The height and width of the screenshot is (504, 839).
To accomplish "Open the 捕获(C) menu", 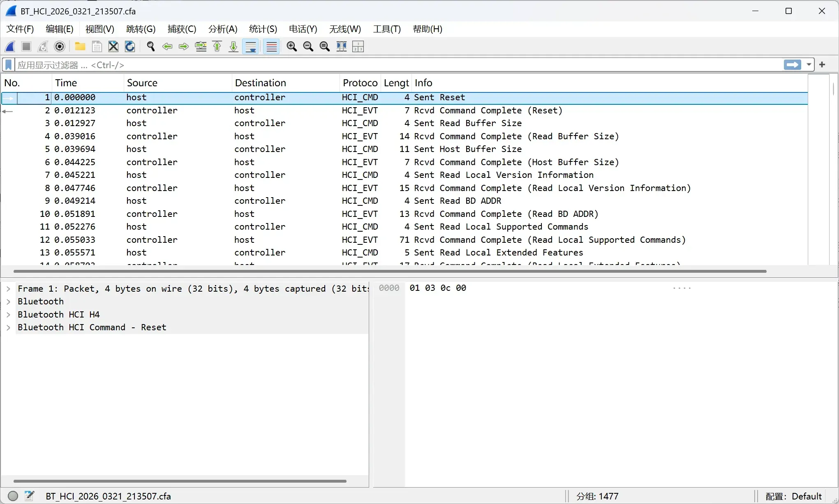I will pos(182,29).
